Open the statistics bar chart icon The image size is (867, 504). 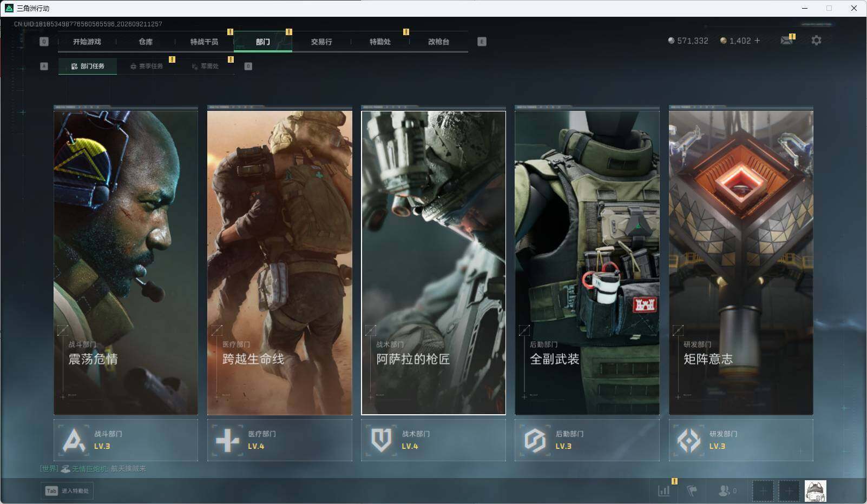[664, 490]
